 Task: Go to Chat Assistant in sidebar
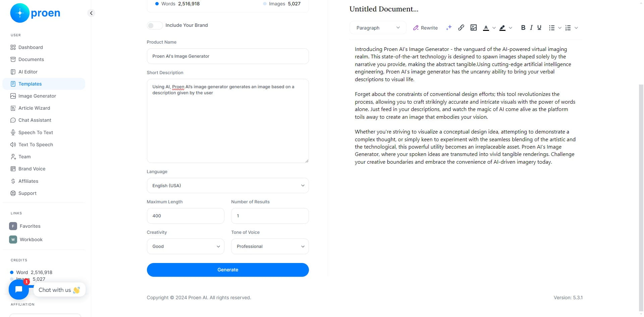coord(35,120)
